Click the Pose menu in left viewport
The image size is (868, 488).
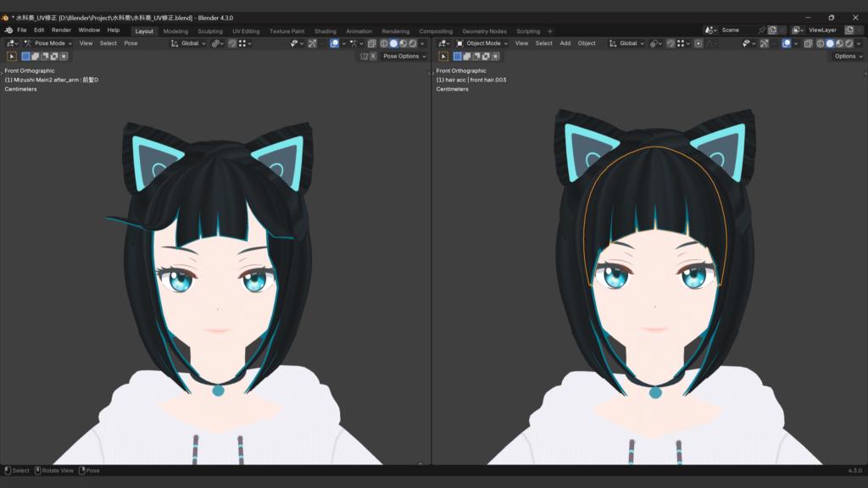131,43
